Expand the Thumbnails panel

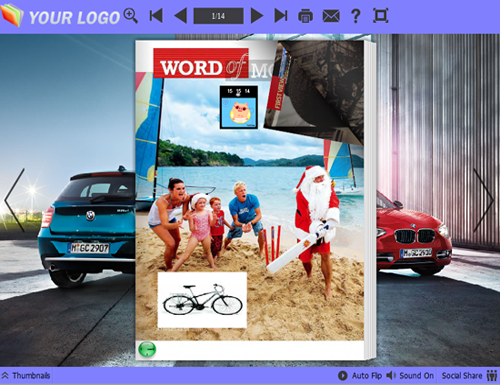[x=26, y=376]
